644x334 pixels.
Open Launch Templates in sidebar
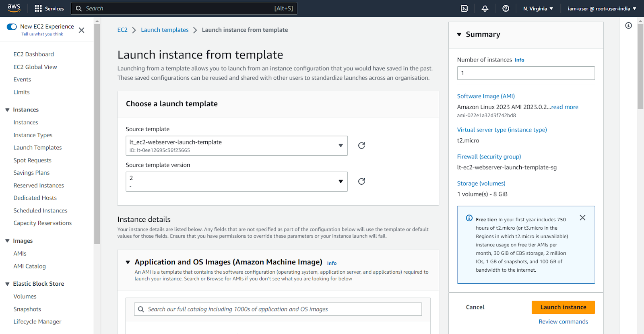coord(37,148)
